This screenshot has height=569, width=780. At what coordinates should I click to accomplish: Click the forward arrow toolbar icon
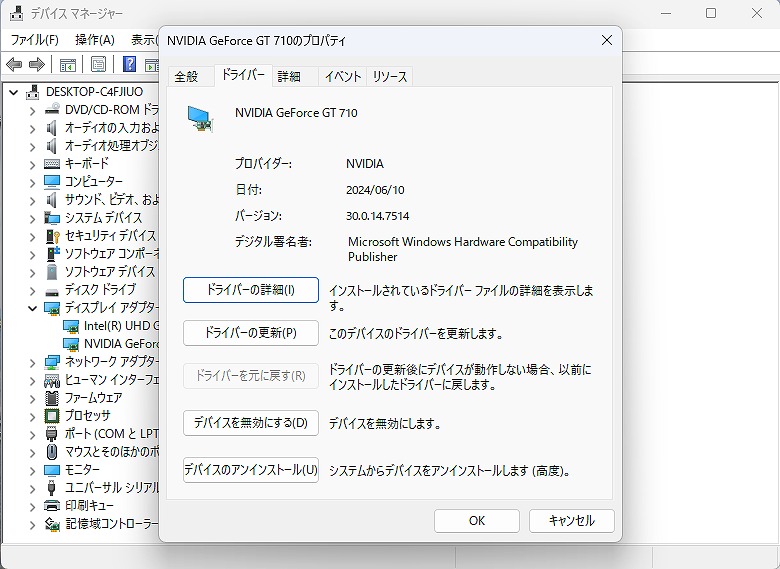36,65
